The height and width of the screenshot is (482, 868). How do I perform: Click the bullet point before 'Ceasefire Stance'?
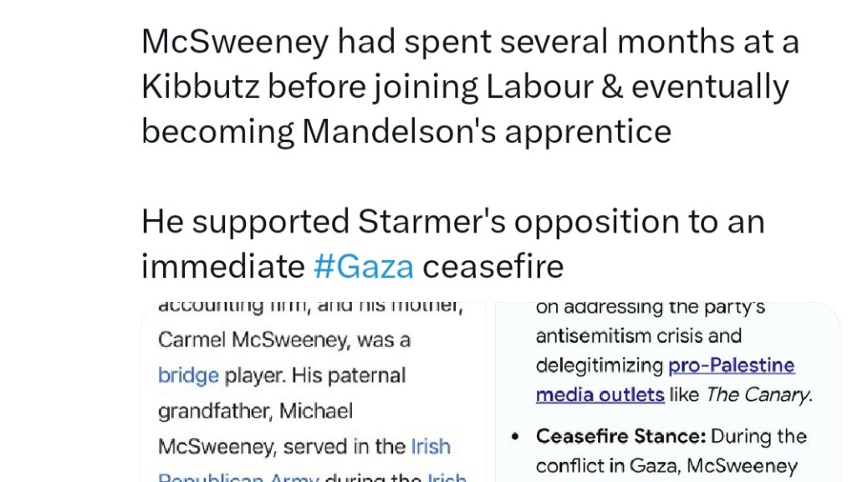[517, 437]
